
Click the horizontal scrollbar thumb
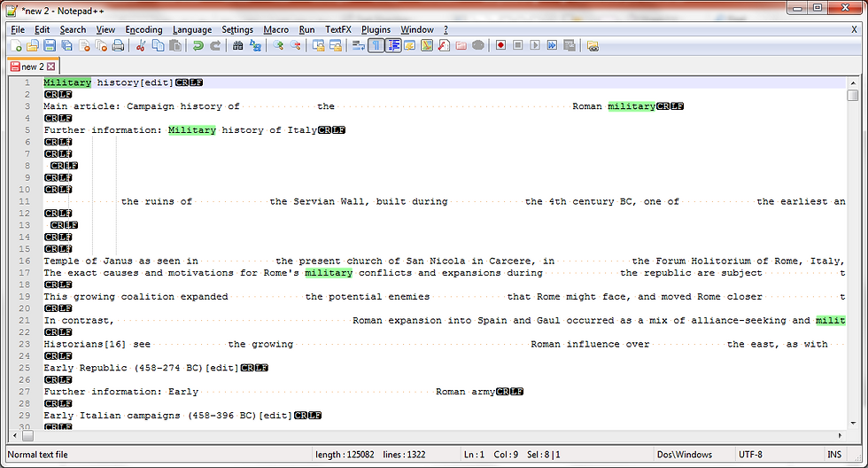coord(27,436)
